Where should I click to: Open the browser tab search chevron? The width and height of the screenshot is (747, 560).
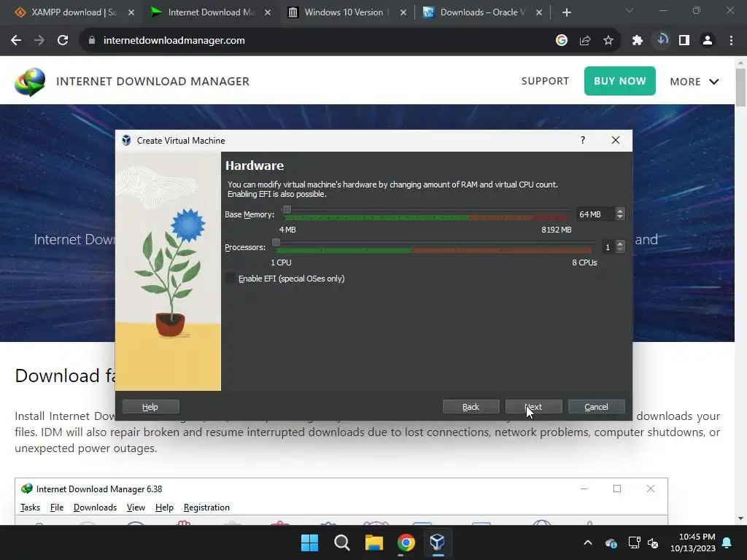(x=630, y=10)
